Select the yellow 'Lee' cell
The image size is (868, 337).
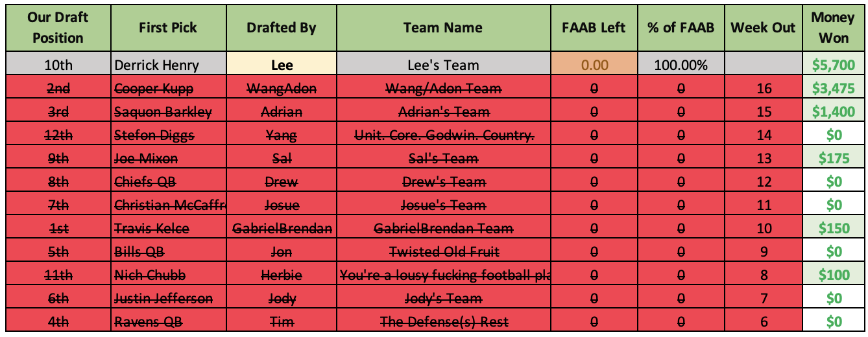pos(282,65)
